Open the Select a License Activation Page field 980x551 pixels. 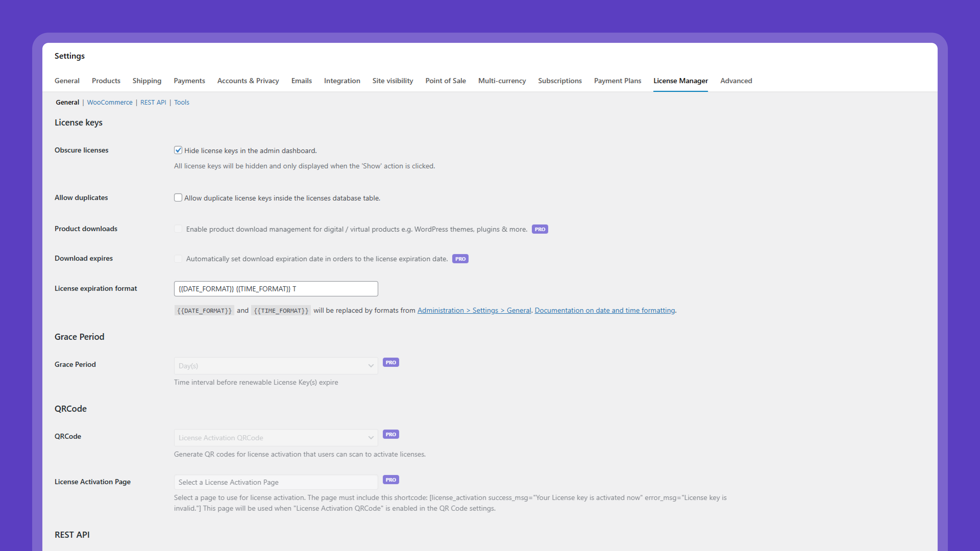pyautogui.click(x=275, y=482)
